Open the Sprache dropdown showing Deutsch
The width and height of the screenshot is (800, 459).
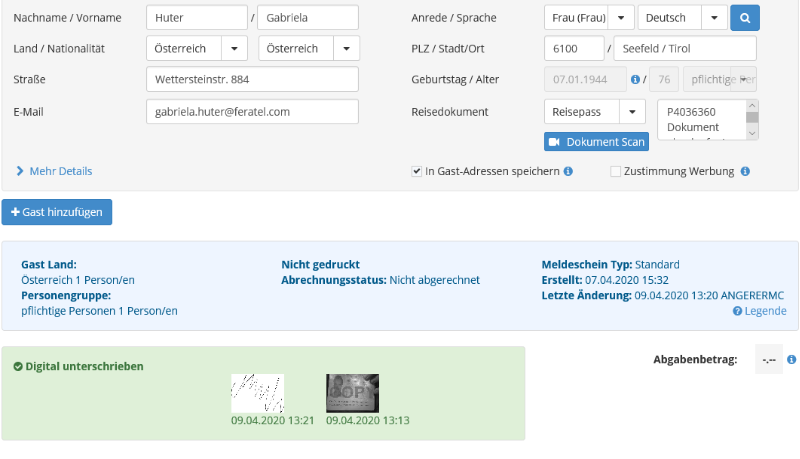tap(714, 18)
